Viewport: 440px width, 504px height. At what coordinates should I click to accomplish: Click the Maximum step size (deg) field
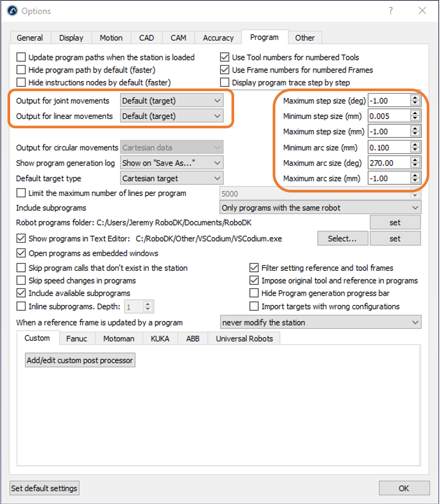pos(389,100)
